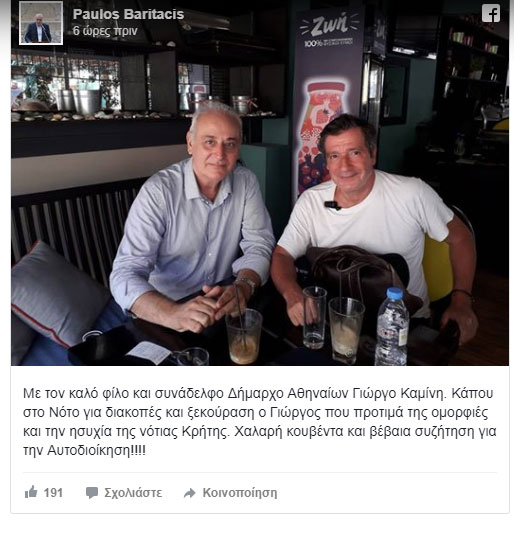Click the "Δήμαρχο Αθηναίων Γιώργο Καμίνη" caption text

(337, 393)
